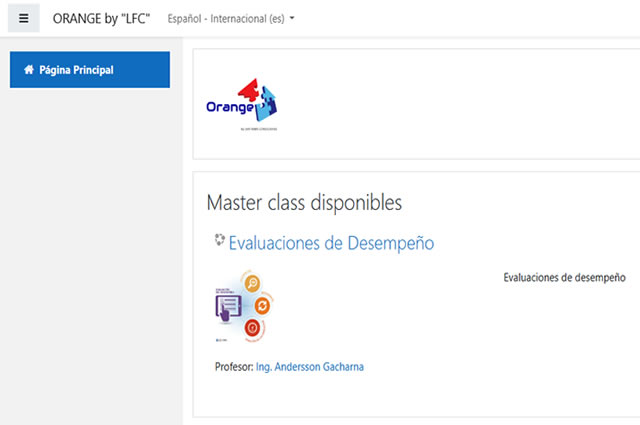Click the caret arrow next to language selector
Viewport: 640px width, 425px height.
point(292,19)
